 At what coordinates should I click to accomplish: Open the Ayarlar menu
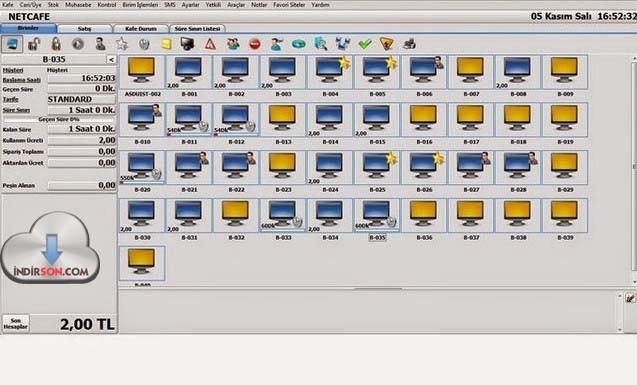[190, 5]
